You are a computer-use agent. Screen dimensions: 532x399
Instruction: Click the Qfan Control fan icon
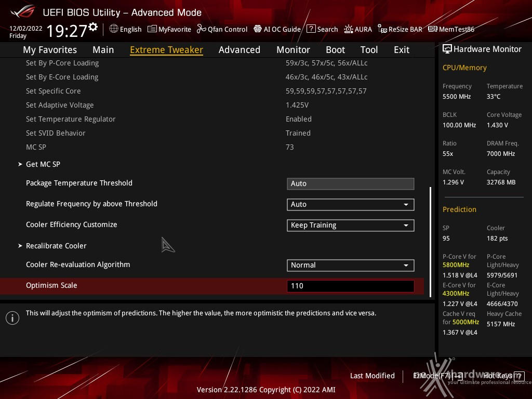coord(201,29)
